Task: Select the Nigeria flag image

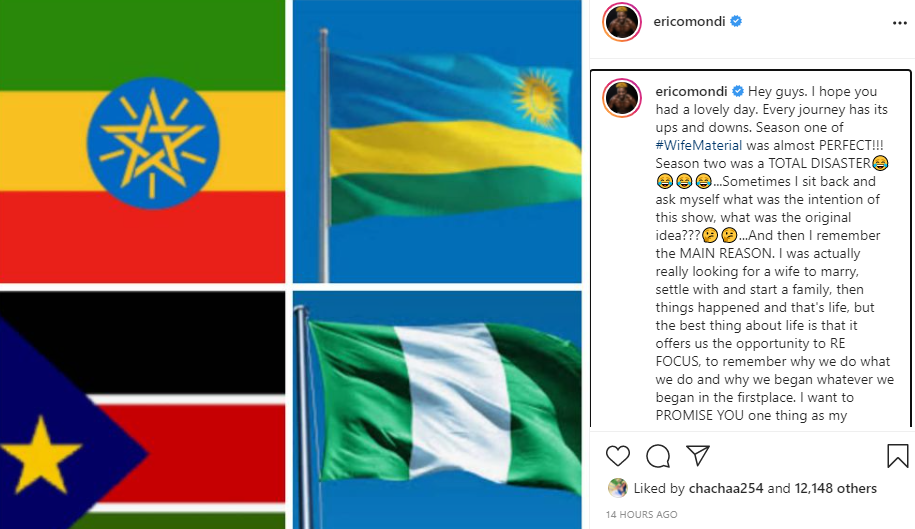Action: tap(437, 410)
